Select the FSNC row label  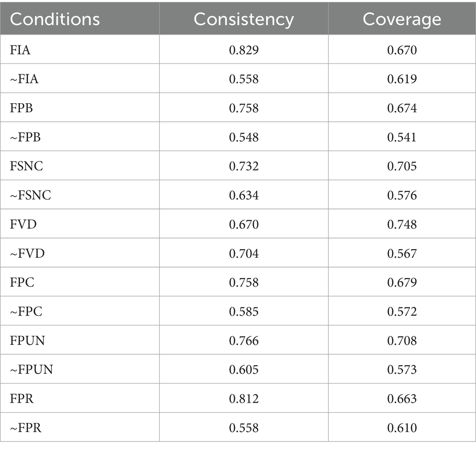(x=25, y=166)
